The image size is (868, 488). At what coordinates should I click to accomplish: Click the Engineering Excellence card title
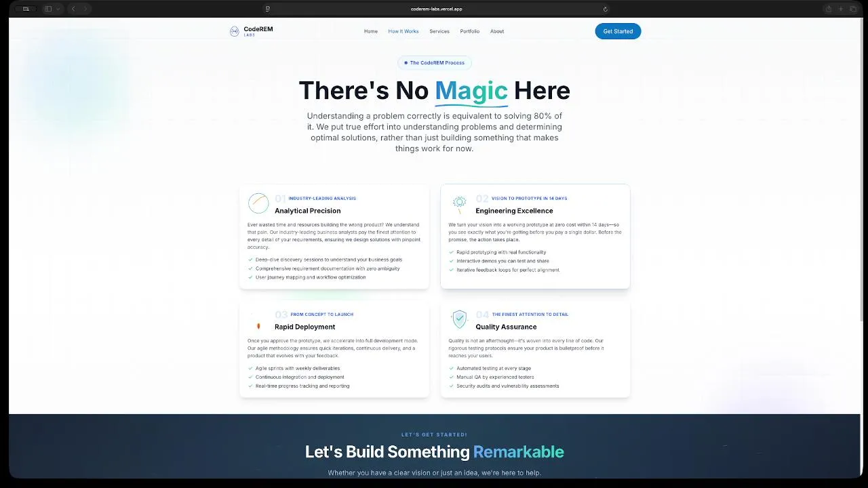point(514,211)
